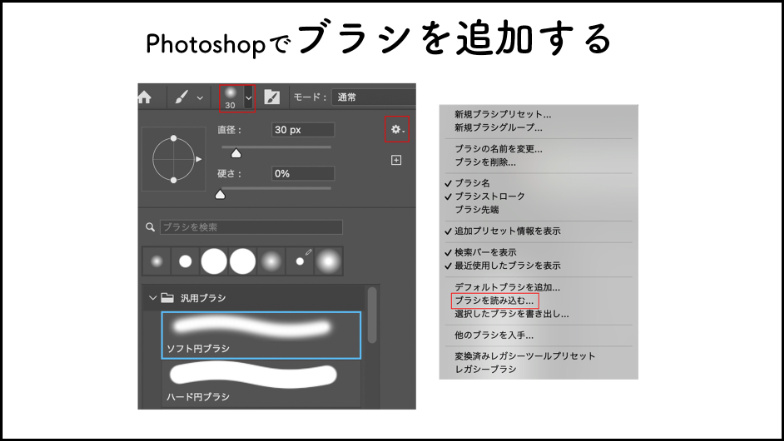This screenshot has width=784, height=441.
Task: Pick the first small soft recent brush
Action: coord(157,261)
